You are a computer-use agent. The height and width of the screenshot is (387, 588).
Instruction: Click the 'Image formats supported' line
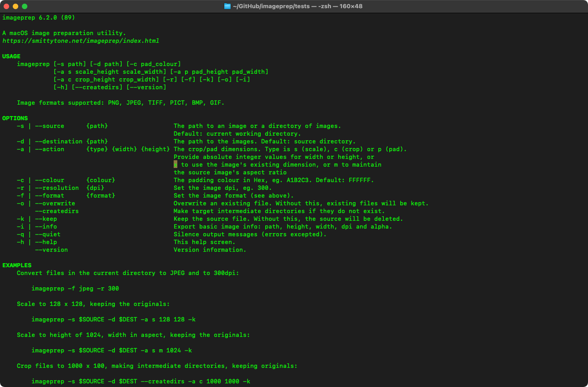point(121,103)
